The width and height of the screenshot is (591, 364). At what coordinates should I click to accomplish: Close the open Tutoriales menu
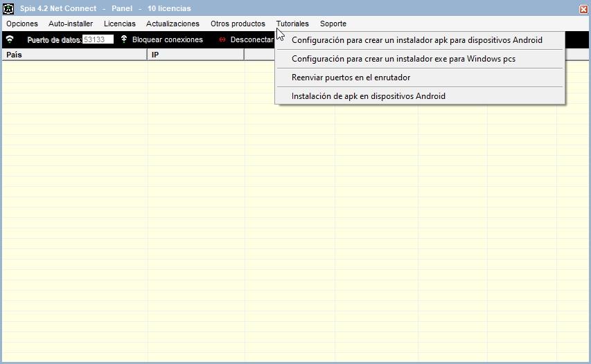(292, 24)
